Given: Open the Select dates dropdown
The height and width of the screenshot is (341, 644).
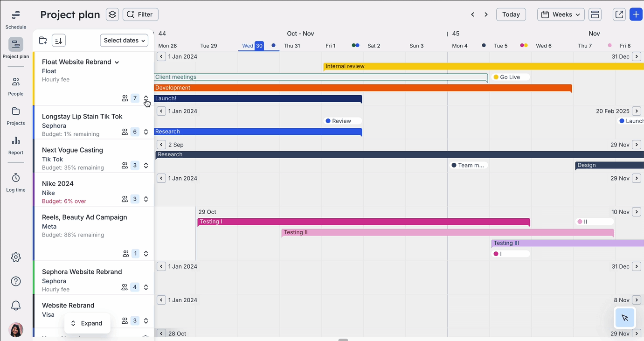Looking at the screenshot, I should [x=124, y=40].
